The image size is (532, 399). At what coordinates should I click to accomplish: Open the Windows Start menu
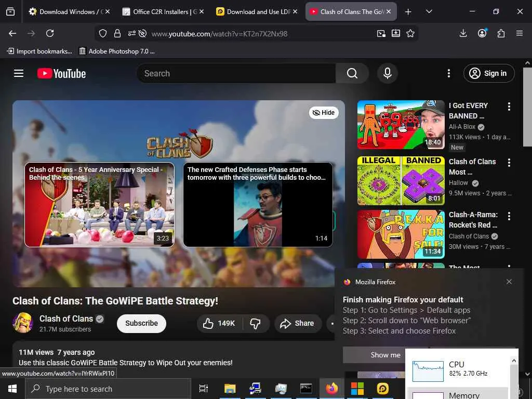12,389
